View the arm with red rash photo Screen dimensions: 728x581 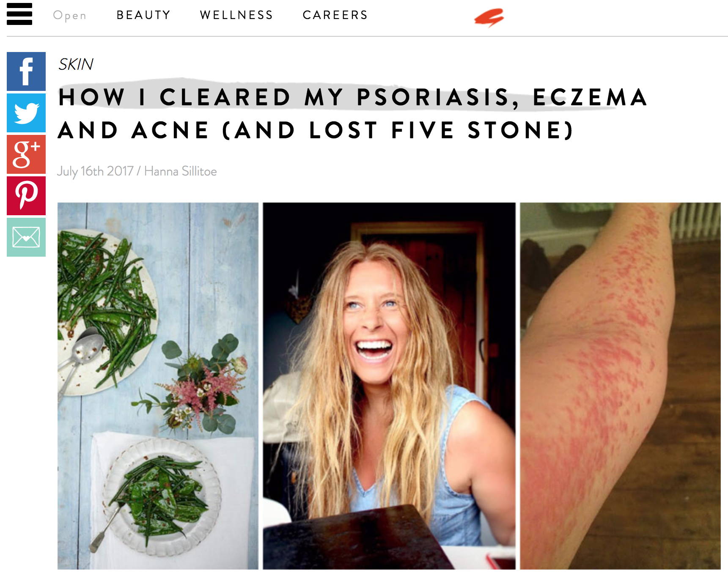click(620, 386)
